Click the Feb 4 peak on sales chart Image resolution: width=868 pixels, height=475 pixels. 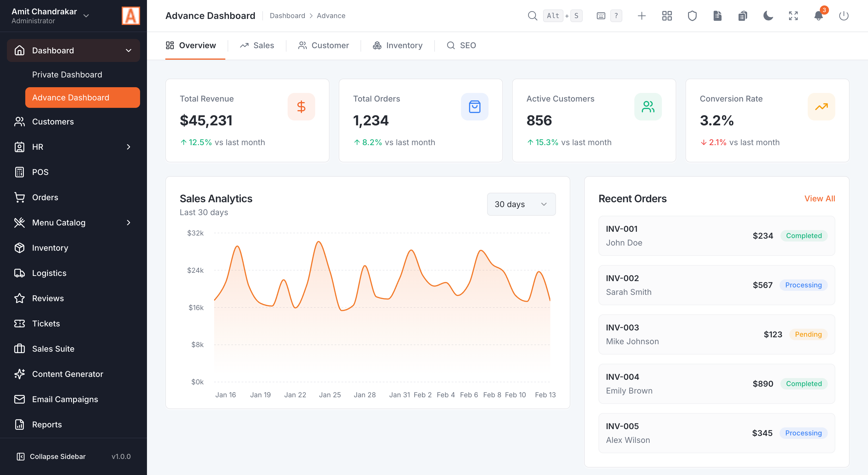click(x=446, y=283)
